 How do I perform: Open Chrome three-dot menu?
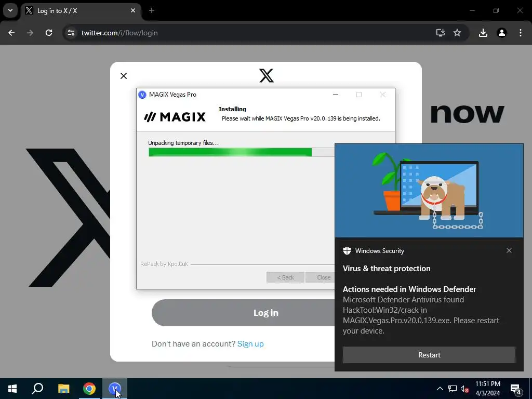[x=521, y=33]
